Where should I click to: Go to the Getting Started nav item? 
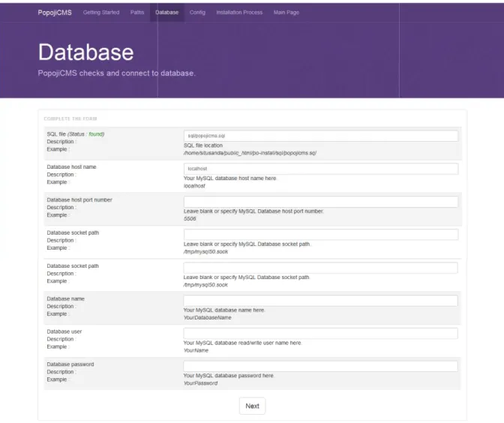(x=101, y=13)
